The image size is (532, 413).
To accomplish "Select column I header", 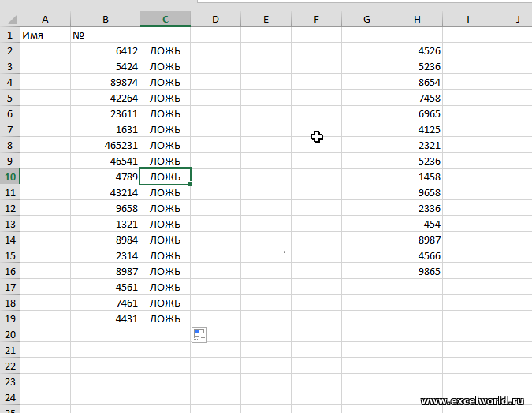I will 468,20.
